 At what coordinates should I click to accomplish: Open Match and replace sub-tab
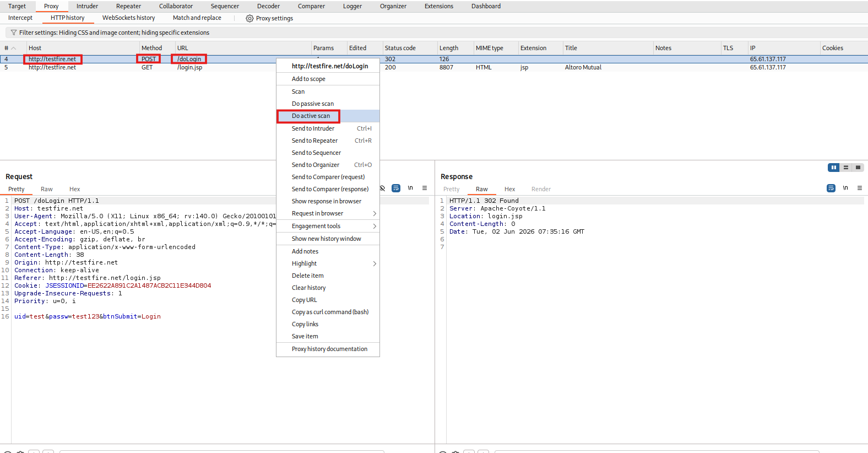coord(197,18)
